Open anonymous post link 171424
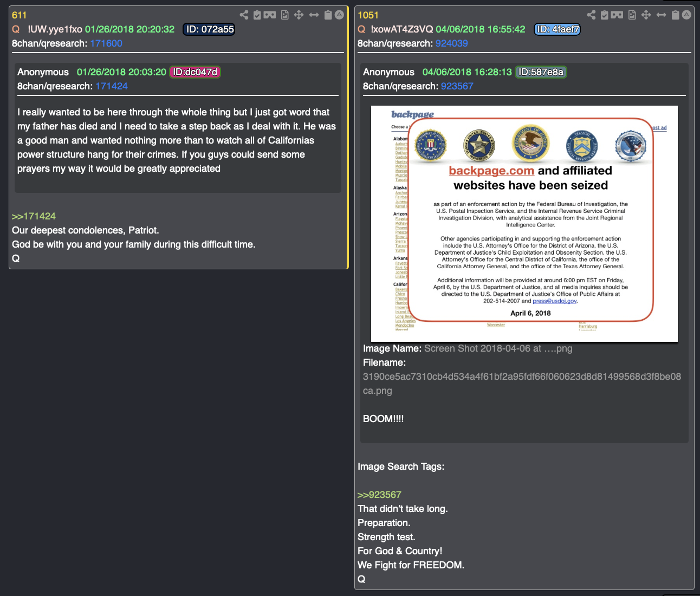 tap(112, 86)
